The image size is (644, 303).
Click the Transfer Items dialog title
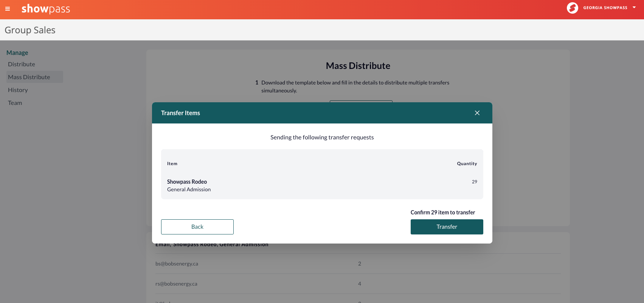click(x=180, y=113)
